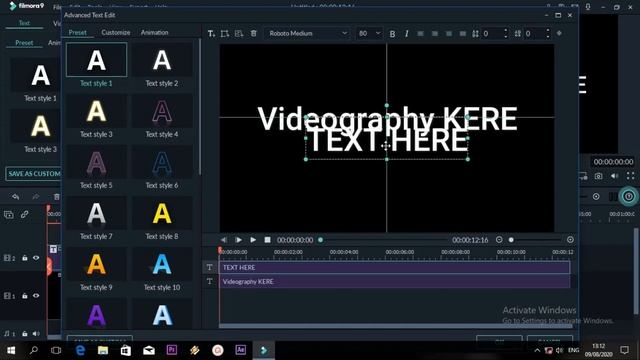Screen dimensions: 640x360
Task: Align text center
Action: click(x=435, y=33)
